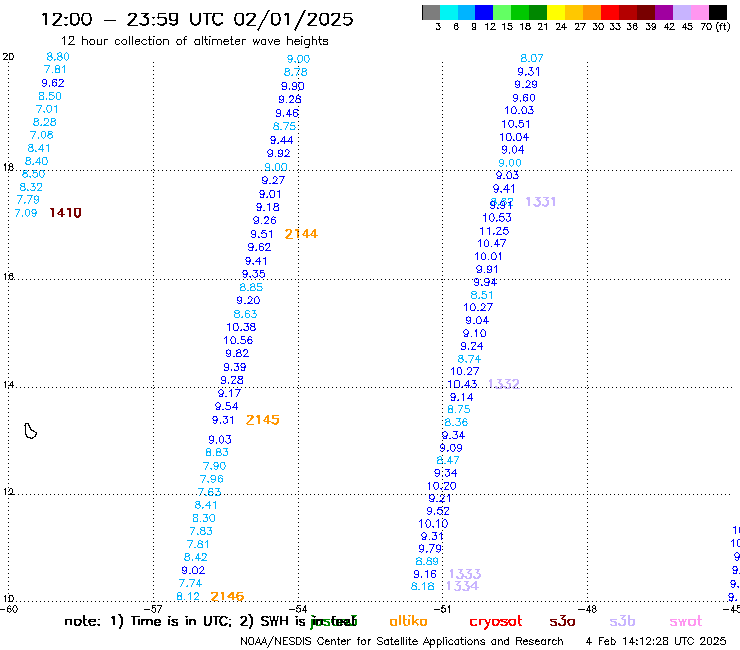Screen dimensions: 740x650
Task: Click the wave height value 8.16
Action: click(422, 586)
